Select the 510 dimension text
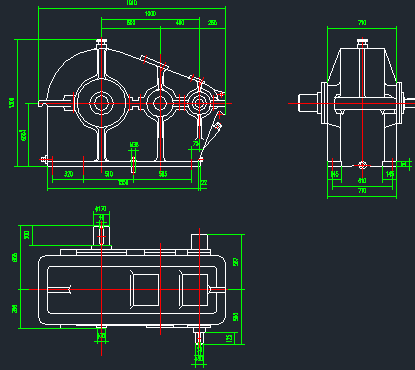This screenshot has width=415, height=370. click(109, 174)
